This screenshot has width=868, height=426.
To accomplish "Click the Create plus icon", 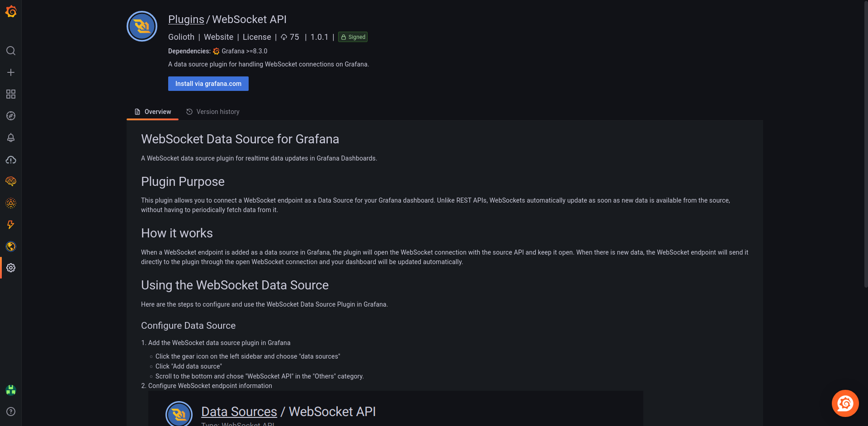I will pos(11,72).
